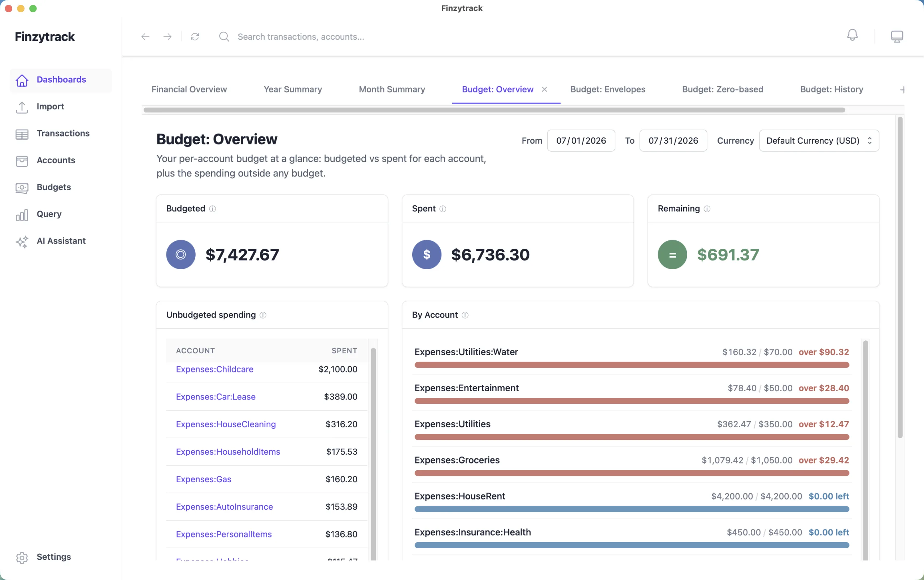
Task: Switch to Budget: Envelopes tab
Action: point(607,89)
